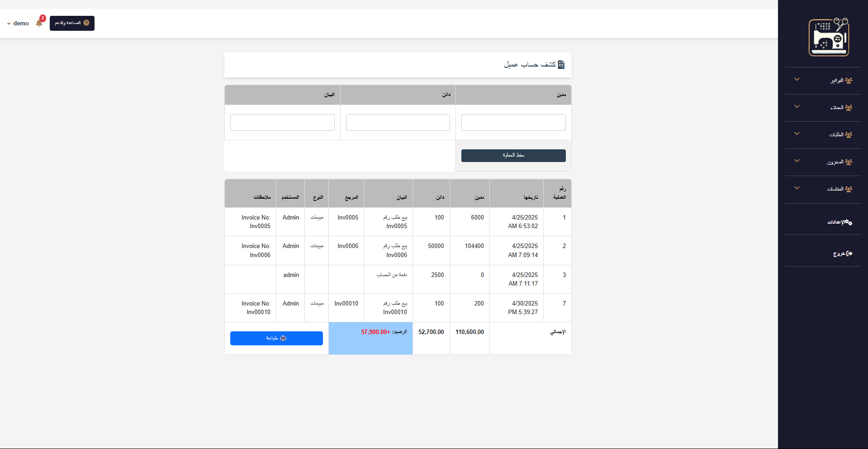Click the الإجمالي total label
The height and width of the screenshot is (449, 868).
(558, 332)
